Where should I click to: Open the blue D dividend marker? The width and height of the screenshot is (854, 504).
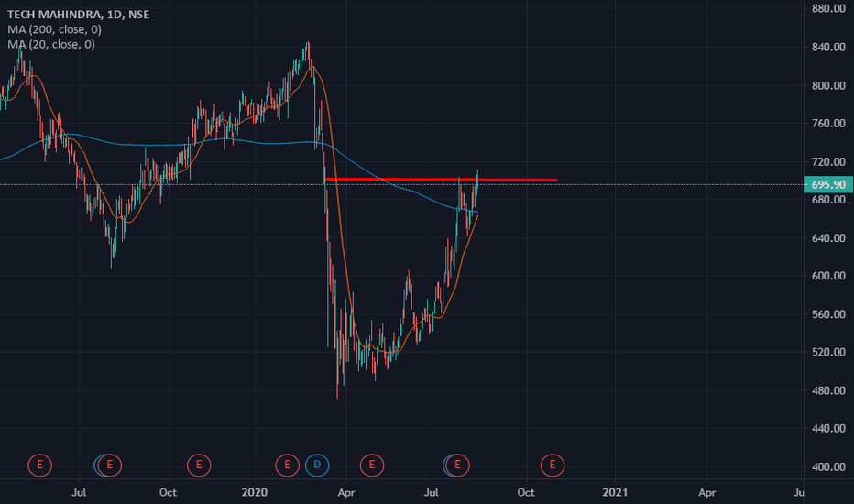[317, 465]
